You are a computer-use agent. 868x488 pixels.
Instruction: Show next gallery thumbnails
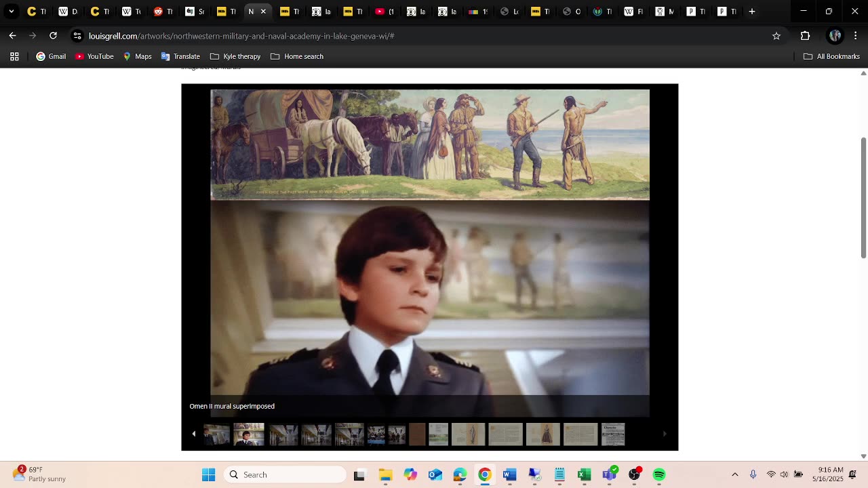point(665,434)
